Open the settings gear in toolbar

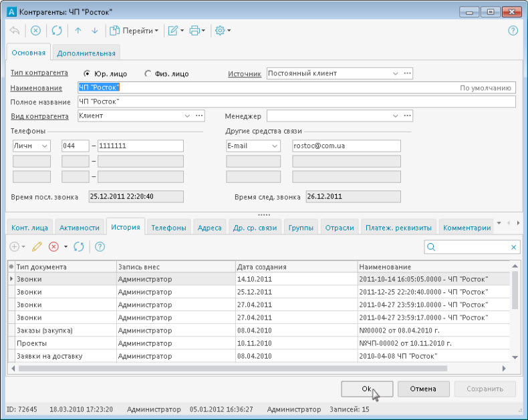point(220,31)
